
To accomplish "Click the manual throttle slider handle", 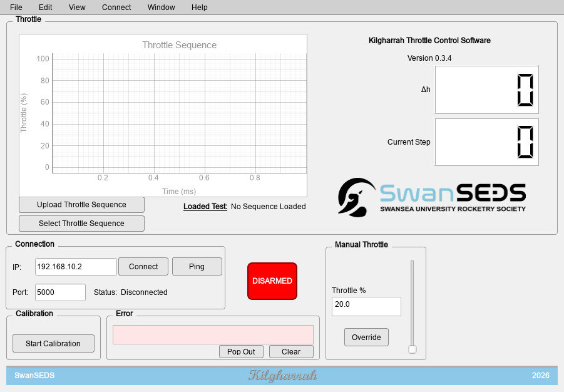I will (x=413, y=349).
